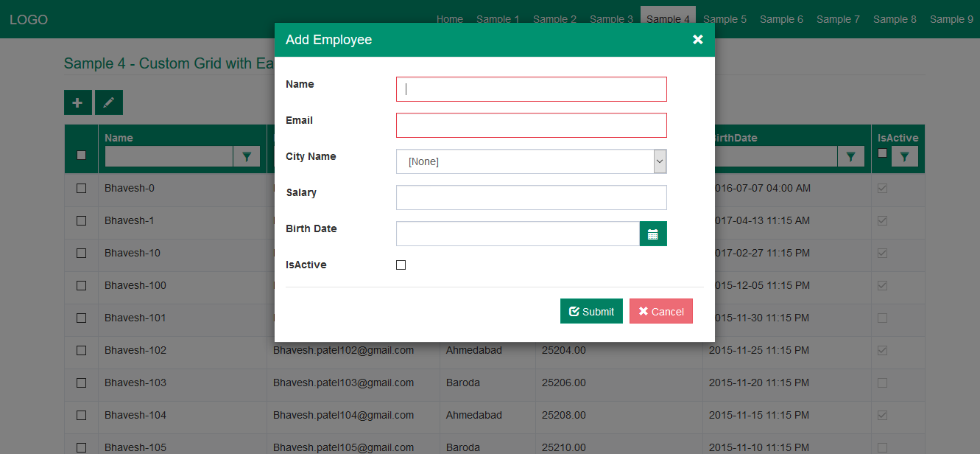Open the Home menu item
Viewport: 980px width, 454px height.
coord(450,19)
